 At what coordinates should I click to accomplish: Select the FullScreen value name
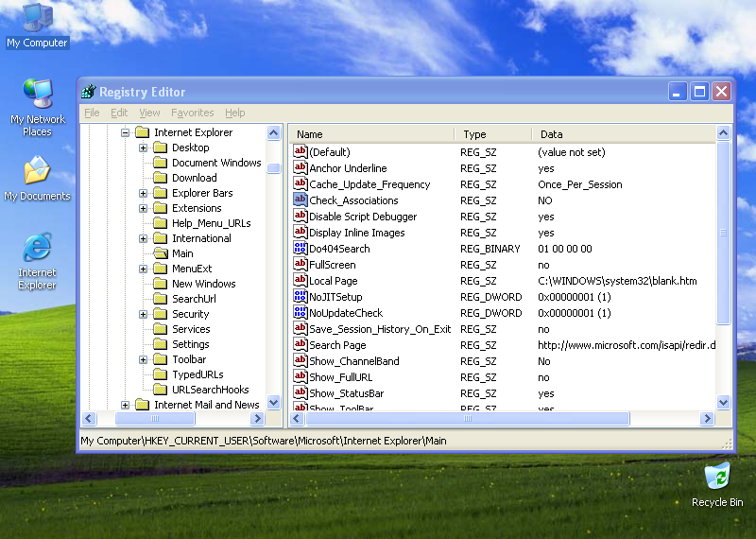333,265
